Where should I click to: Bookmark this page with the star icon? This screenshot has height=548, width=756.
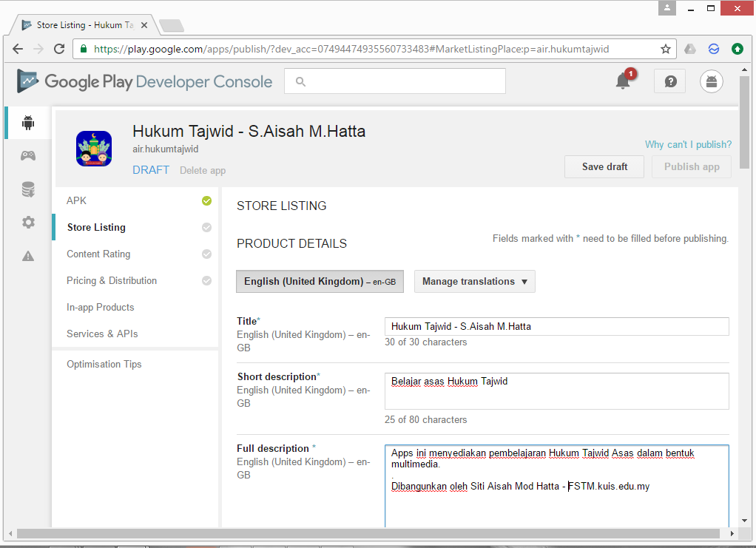pos(665,49)
